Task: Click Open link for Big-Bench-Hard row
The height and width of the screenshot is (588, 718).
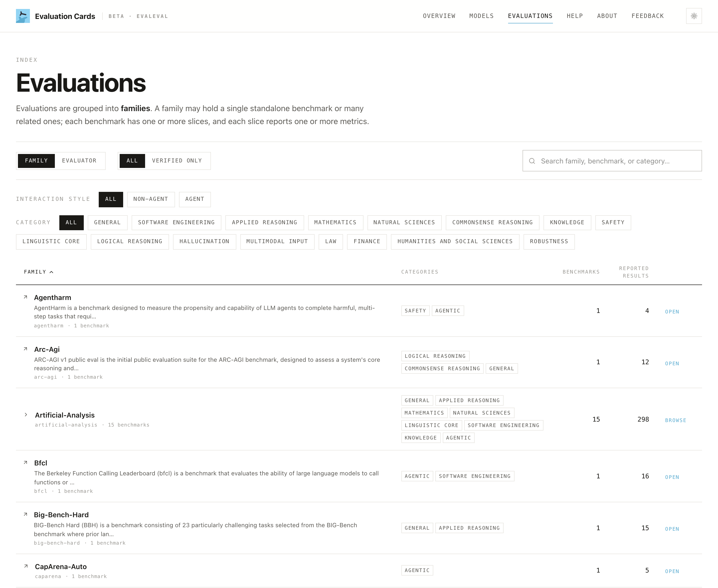Action: point(672,529)
